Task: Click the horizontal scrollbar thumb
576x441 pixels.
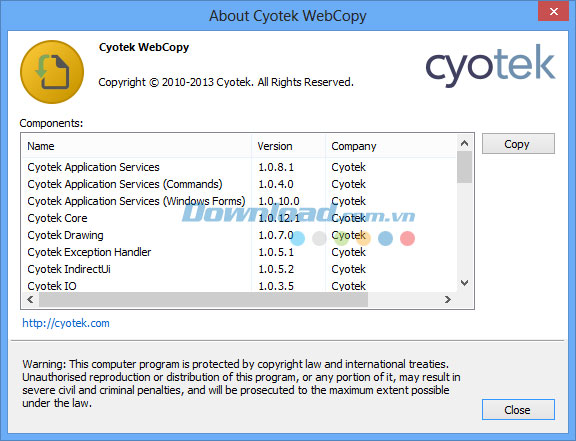Action: [x=203, y=300]
